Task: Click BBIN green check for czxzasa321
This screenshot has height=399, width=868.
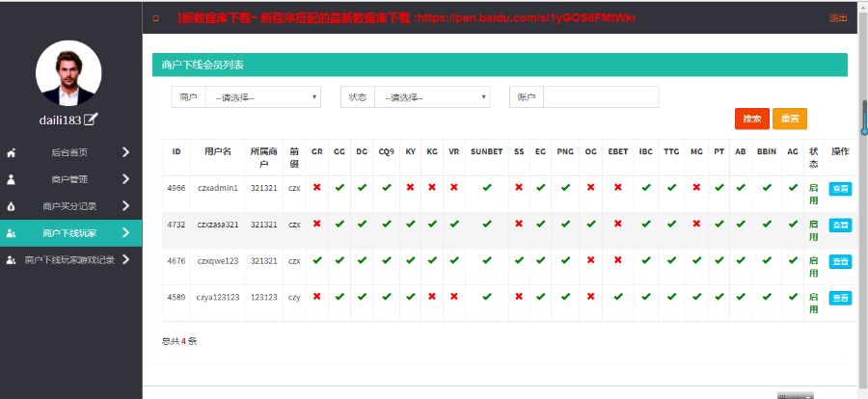Action: pos(767,224)
